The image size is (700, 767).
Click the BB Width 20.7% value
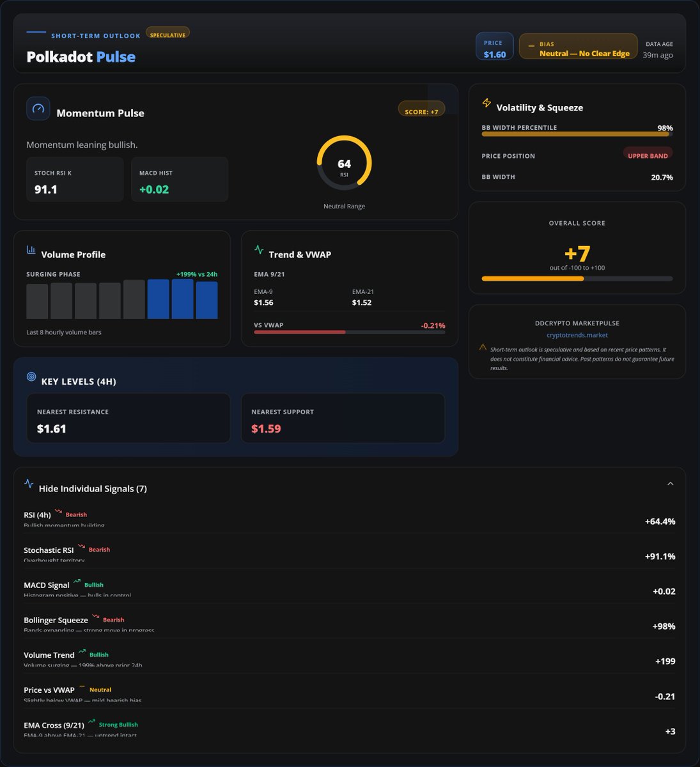tap(662, 178)
